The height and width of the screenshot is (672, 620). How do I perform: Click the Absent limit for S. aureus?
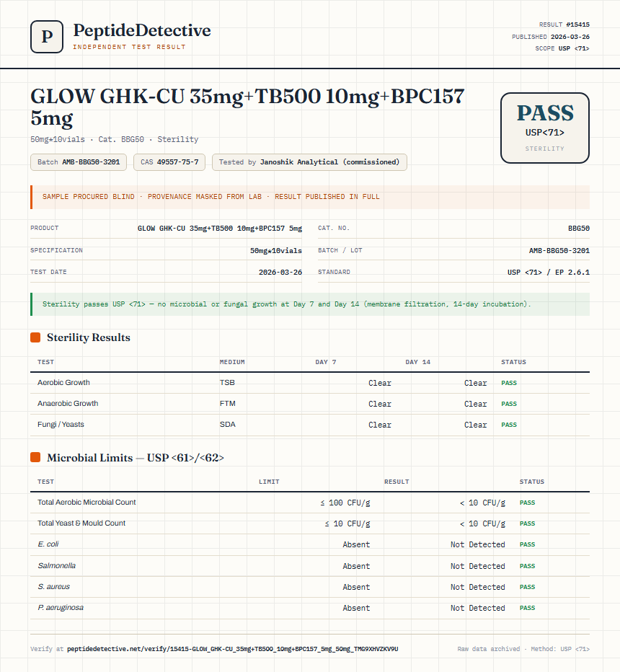coord(356,587)
